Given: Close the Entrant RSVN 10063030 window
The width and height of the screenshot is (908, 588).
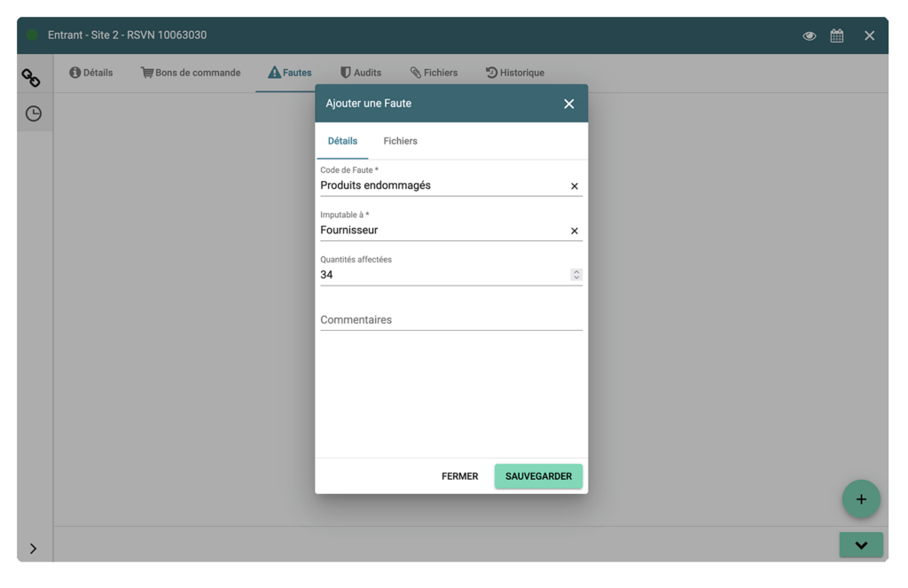Looking at the screenshot, I should point(869,35).
